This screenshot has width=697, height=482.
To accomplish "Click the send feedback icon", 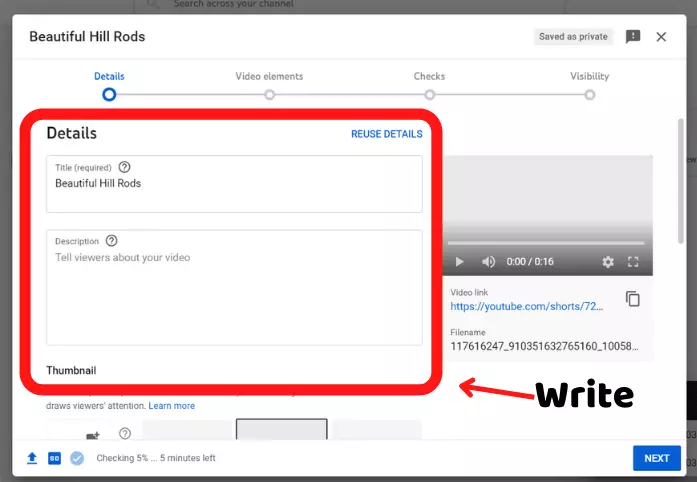I will click(633, 36).
